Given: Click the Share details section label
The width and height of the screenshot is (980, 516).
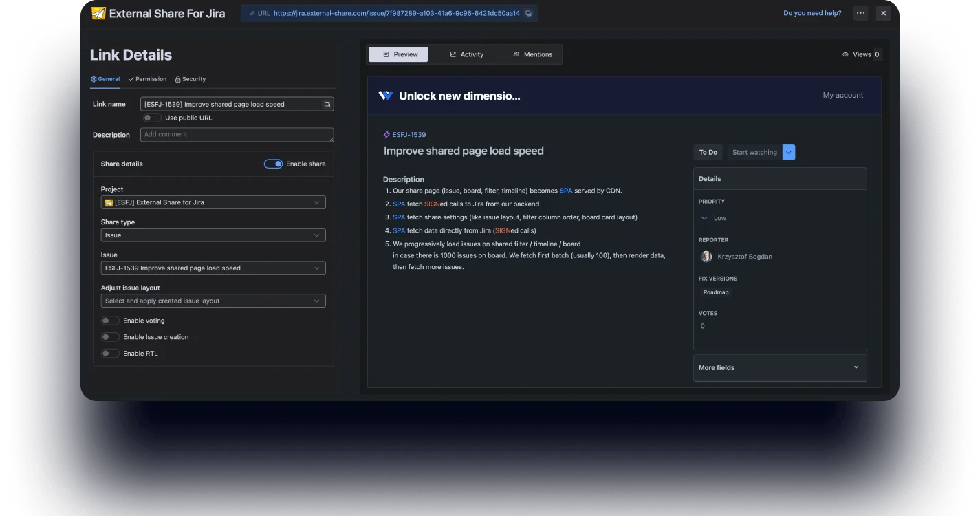Looking at the screenshot, I should coord(122,164).
